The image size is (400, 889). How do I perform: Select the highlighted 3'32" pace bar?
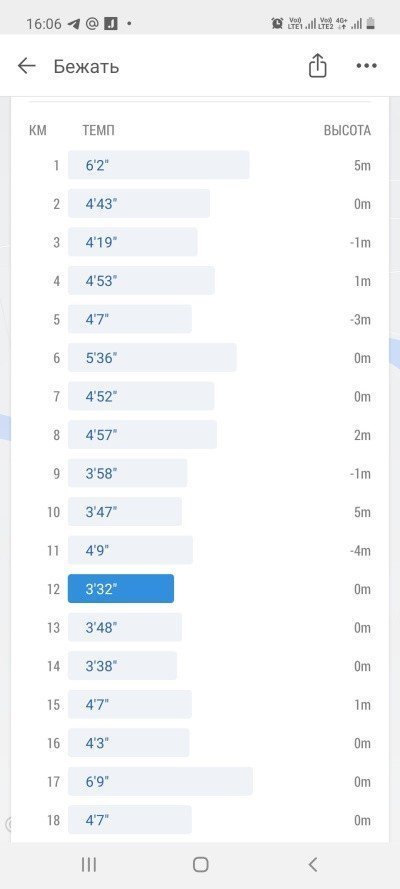click(121, 589)
